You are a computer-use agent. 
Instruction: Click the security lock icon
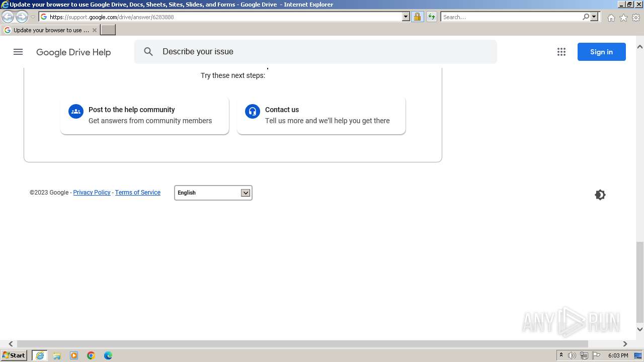pos(417,17)
